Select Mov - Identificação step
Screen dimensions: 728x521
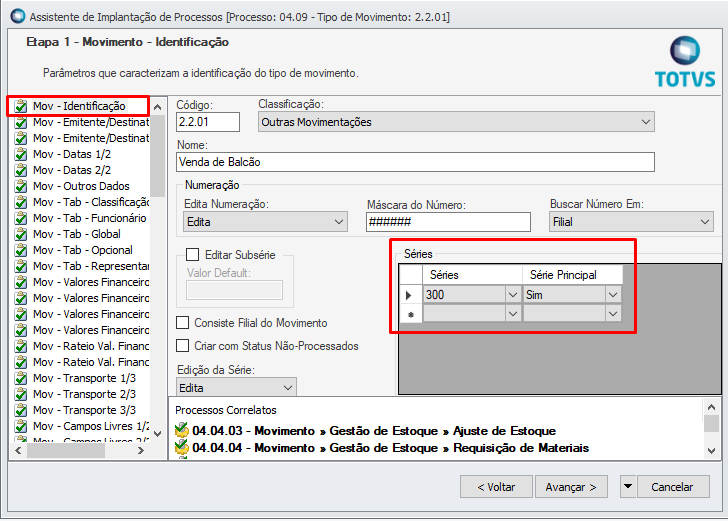[79, 106]
